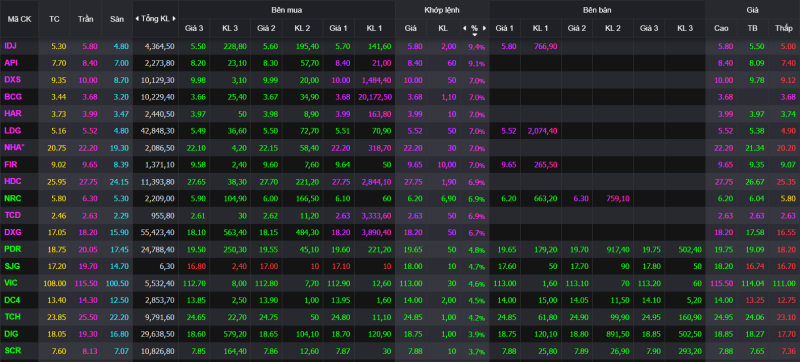Select the VIC ticker row
Image resolution: width=800 pixels, height=362 pixels.
(400, 283)
